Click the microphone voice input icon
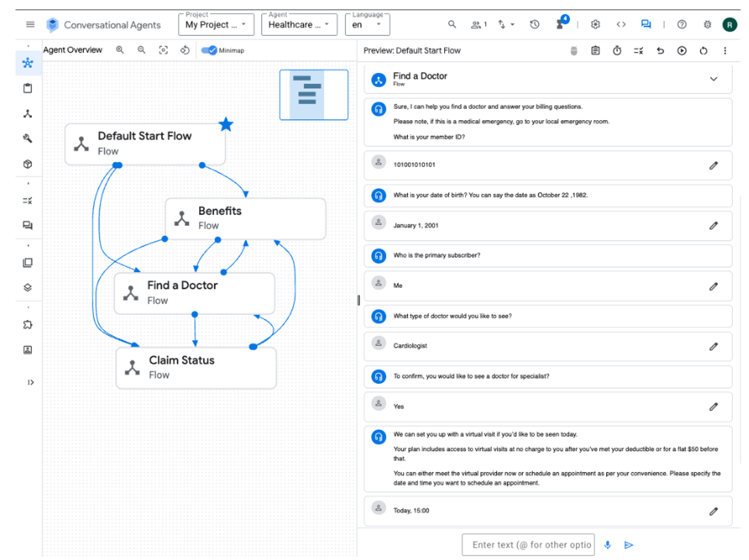This screenshot has width=749, height=560. 607,545
